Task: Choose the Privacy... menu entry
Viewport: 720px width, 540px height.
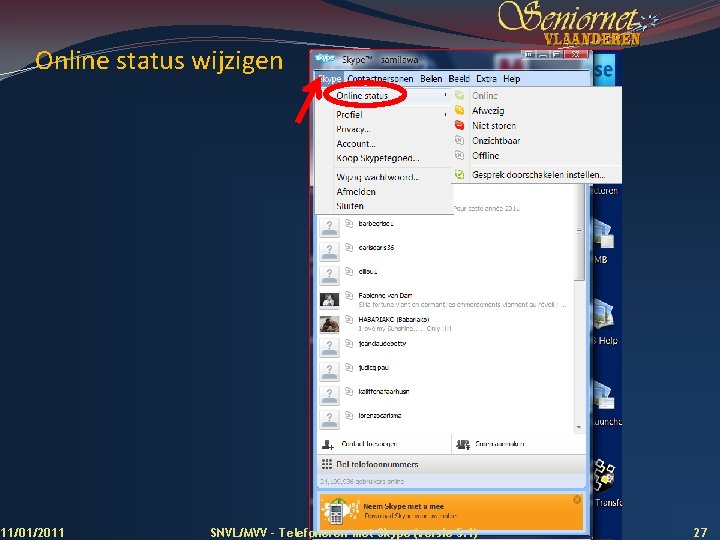Action: pos(353,129)
